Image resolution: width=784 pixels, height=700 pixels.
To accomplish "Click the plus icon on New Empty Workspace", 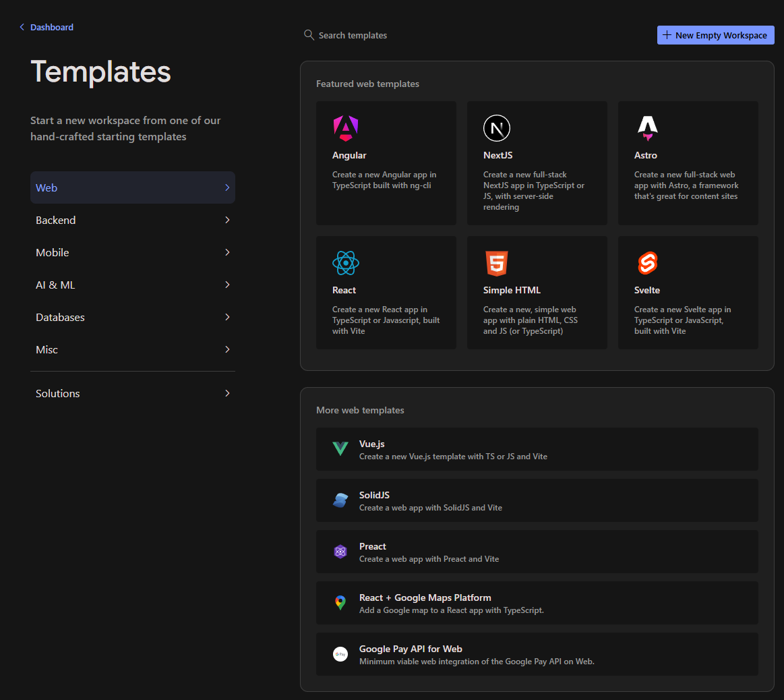I will coord(667,35).
